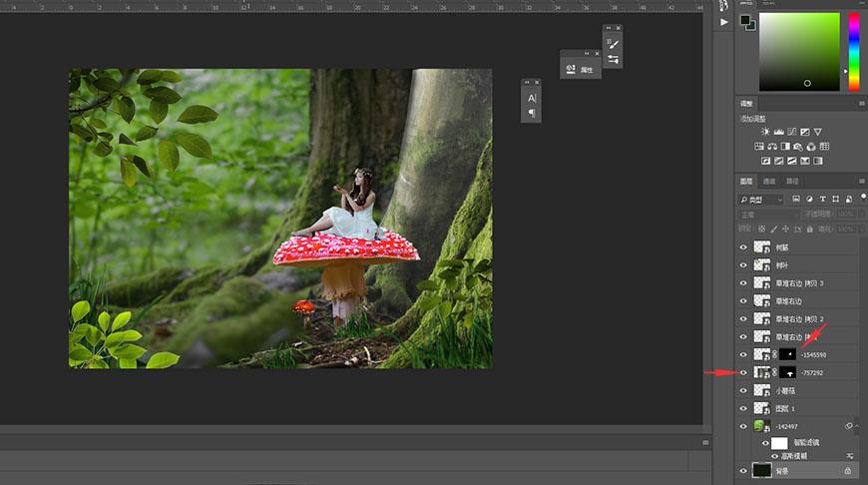Image resolution: width=868 pixels, height=485 pixels.
Task: Open the Character panel icon
Action: point(532,98)
